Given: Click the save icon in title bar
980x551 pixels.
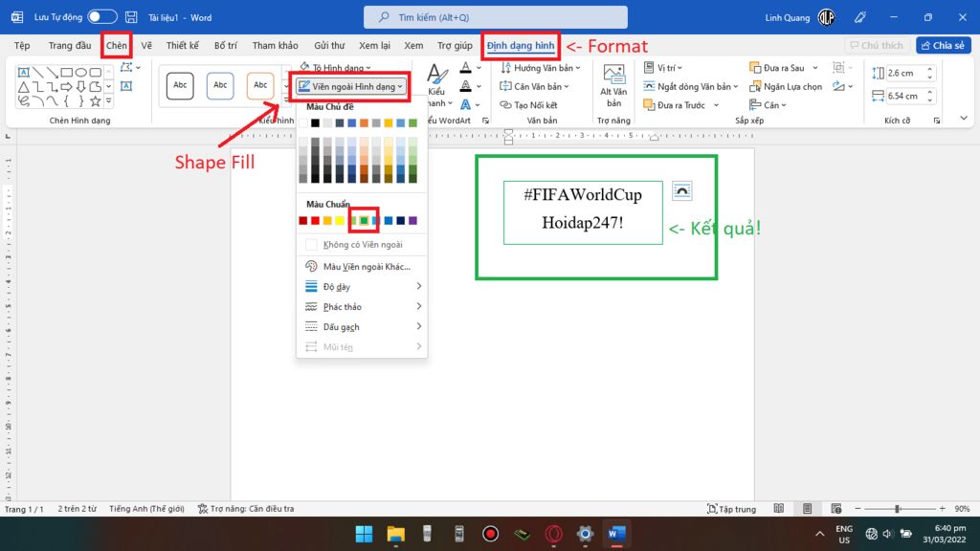Looking at the screenshot, I should (x=131, y=17).
